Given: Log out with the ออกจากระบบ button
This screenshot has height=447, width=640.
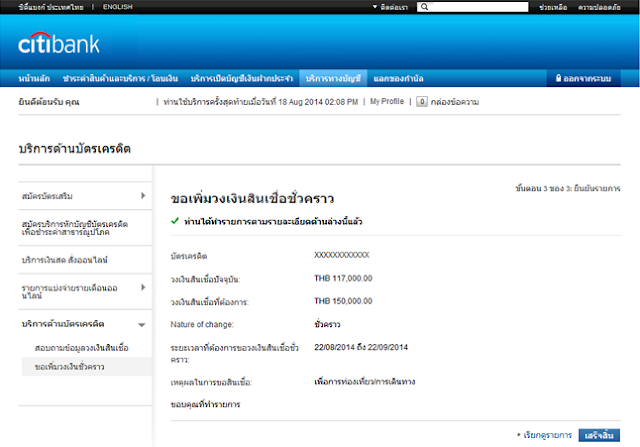Looking at the screenshot, I should coord(584,78).
